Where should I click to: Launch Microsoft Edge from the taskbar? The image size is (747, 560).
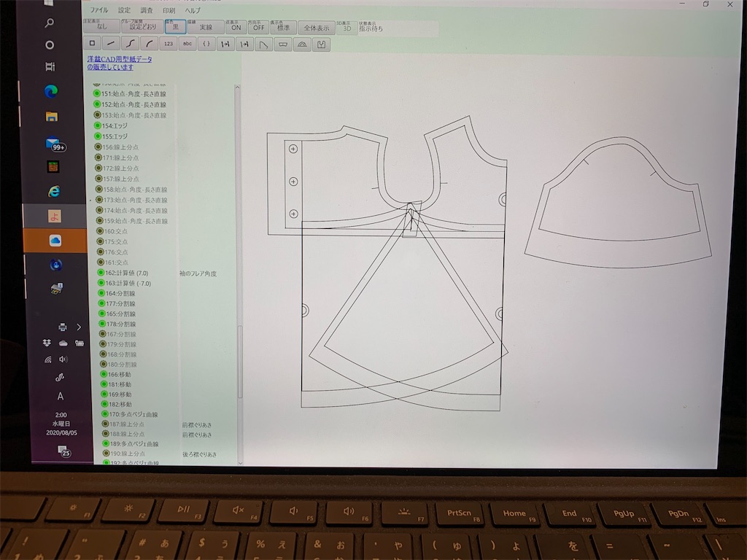51,91
